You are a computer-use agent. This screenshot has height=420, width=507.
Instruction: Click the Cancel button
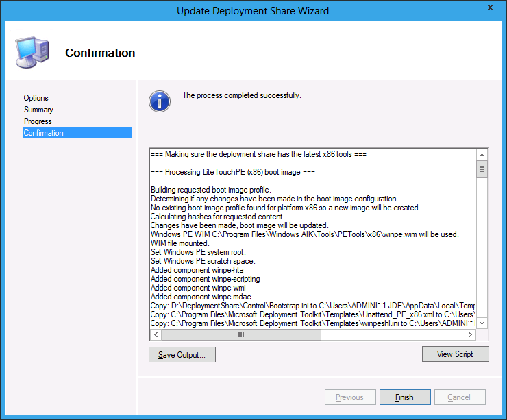(x=458, y=397)
